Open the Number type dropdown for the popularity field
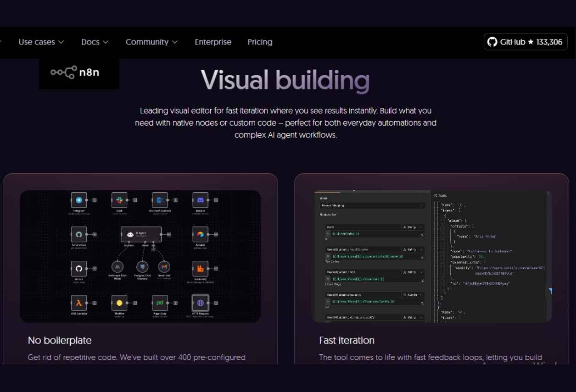576x392 pixels. click(414, 295)
